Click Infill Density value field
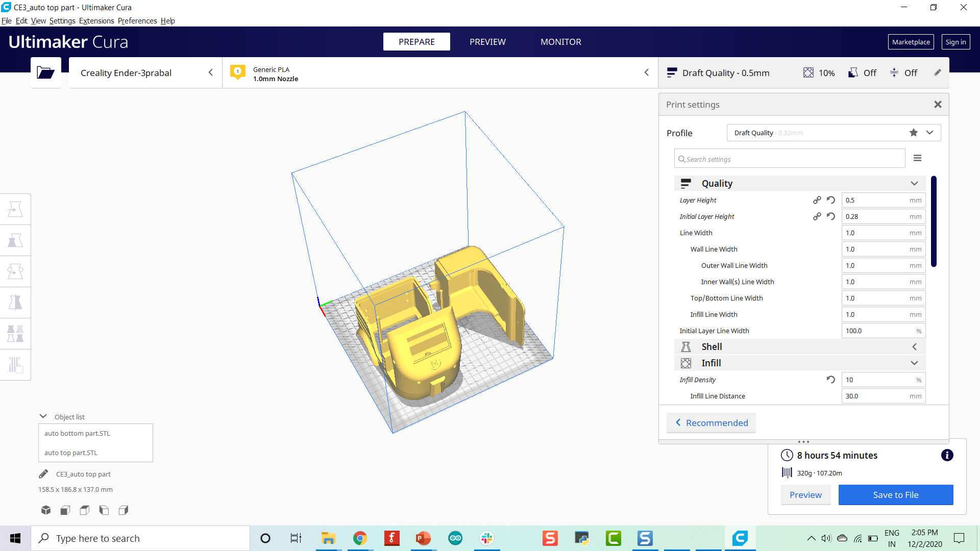Viewport: 980px width, 551px height. click(x=883, y=380)
